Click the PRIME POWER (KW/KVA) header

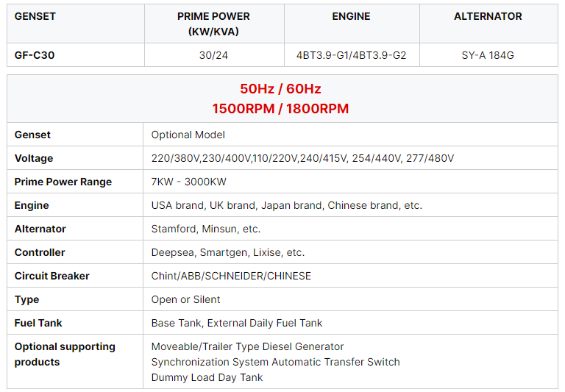tap(213, 24)
